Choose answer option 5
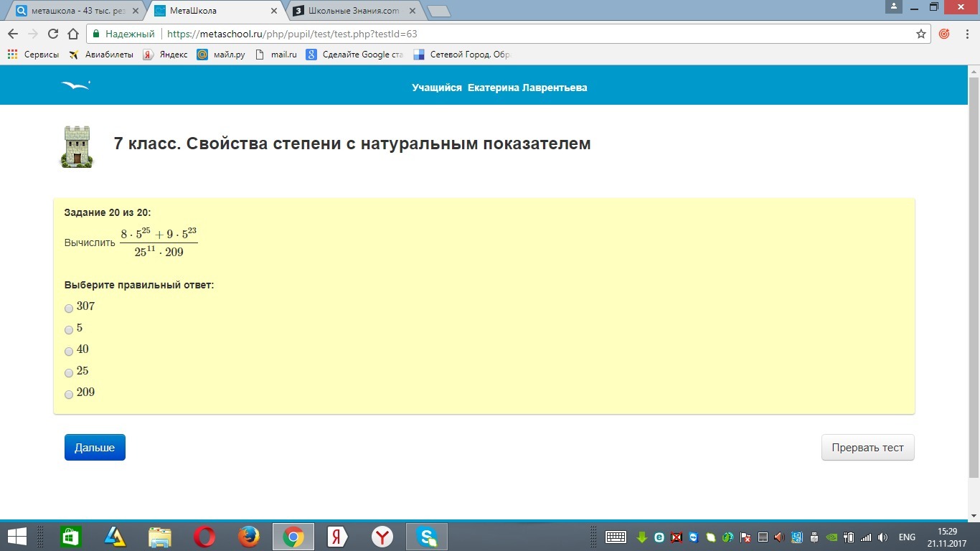 69,330
